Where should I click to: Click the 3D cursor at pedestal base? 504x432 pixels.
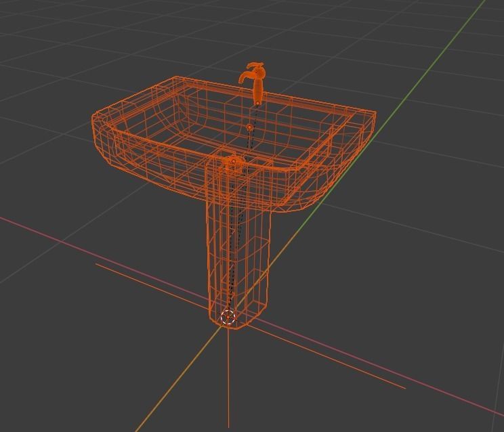[228, 318]
